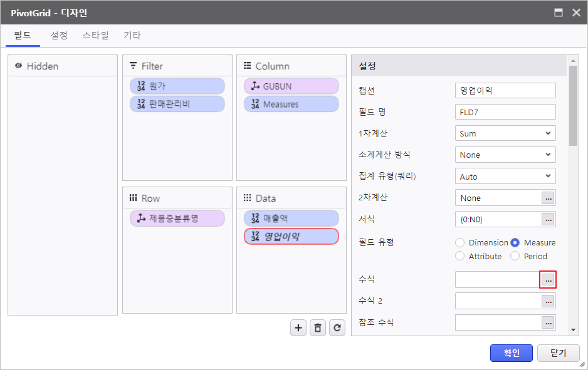The image size is (588, 370).
Task: Click the Data area header
Action: point(291,198)
